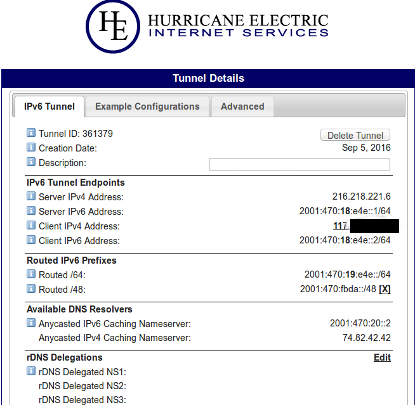Click the rDNS Delegated NS3 label
Screen dimensions: 415x405
(x=82, y=400)
